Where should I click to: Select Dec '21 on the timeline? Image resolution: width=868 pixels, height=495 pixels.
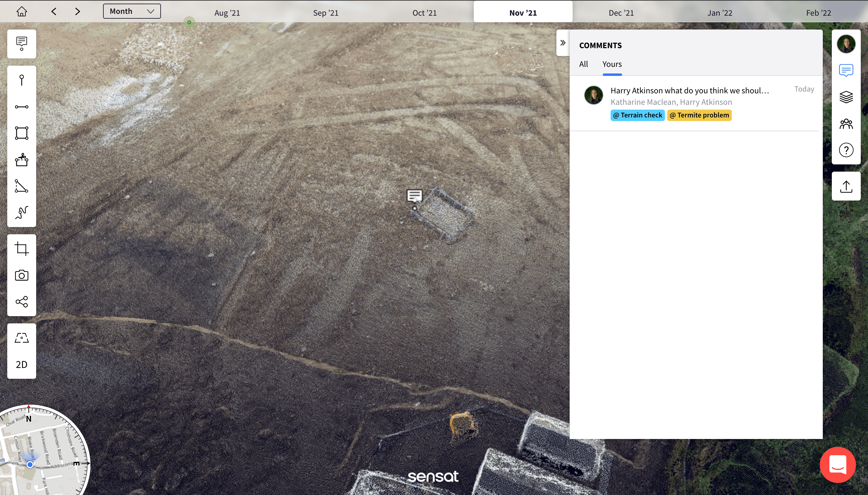[621, 13]
